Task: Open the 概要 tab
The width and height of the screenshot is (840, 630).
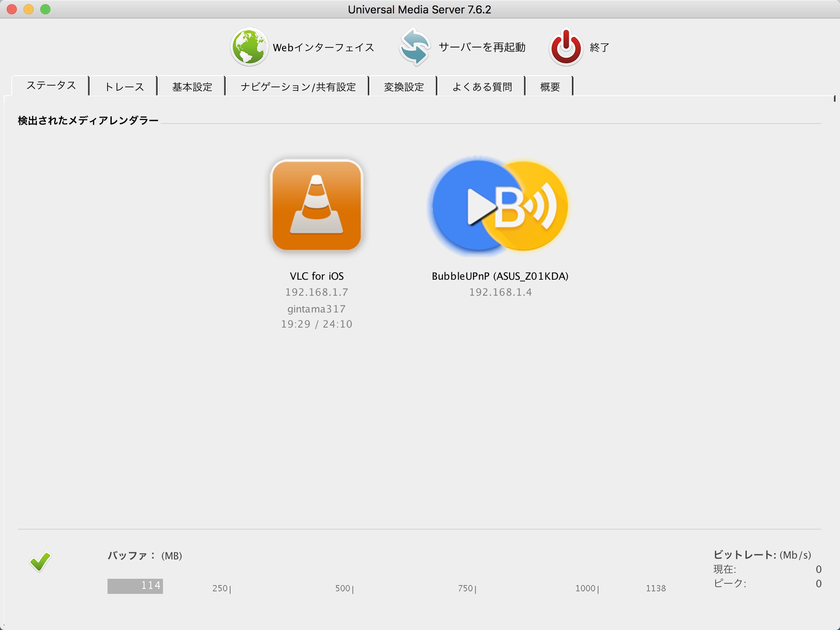Action: click(550, 87)
